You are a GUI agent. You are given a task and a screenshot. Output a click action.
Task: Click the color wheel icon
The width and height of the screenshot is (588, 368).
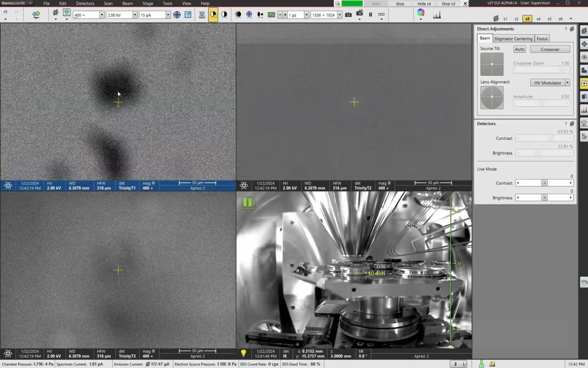(x=421, y=13)
